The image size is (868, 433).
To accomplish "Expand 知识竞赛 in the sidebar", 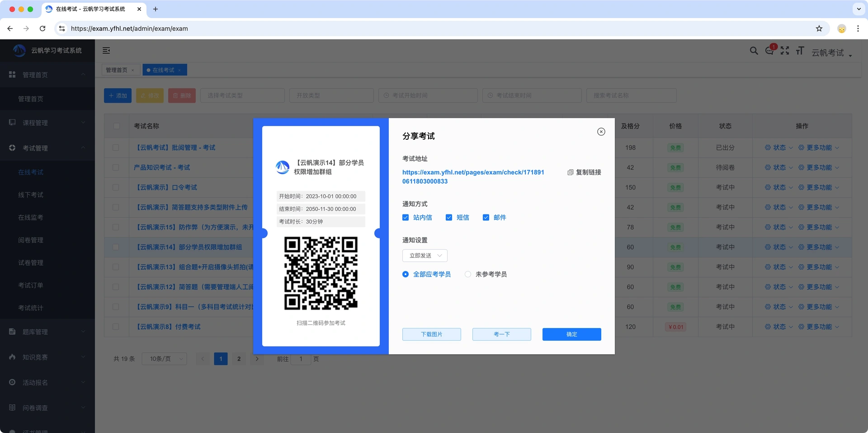I will [47, 357].
